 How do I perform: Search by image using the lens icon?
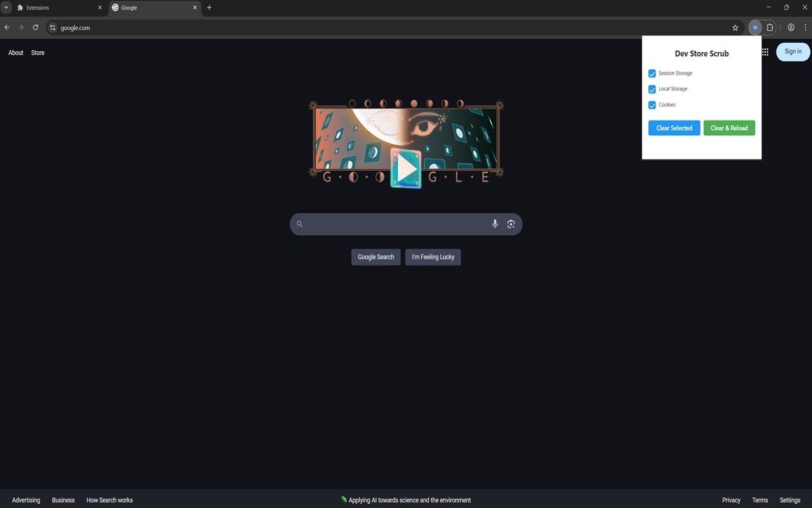(511, 224)
